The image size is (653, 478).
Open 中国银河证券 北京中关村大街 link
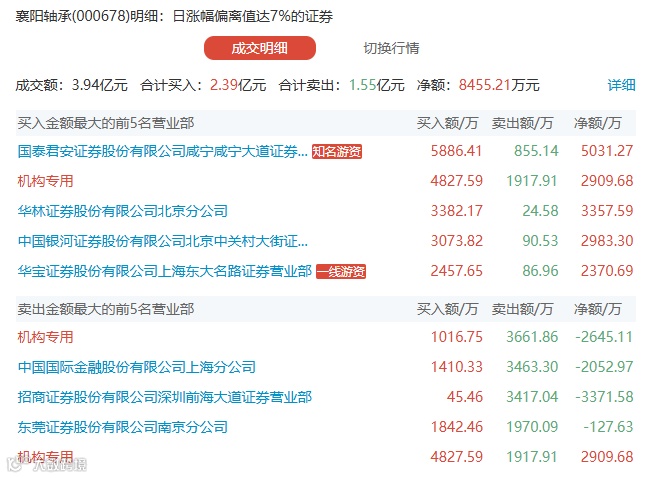[x=162, y=241]
